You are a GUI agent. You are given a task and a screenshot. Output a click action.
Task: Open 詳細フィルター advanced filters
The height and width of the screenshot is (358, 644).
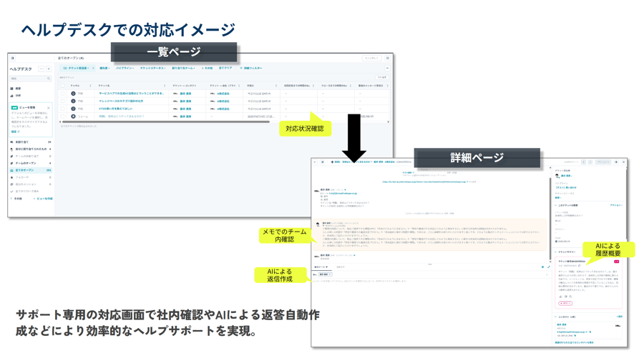pyautogui.click(x=252, y=69)
